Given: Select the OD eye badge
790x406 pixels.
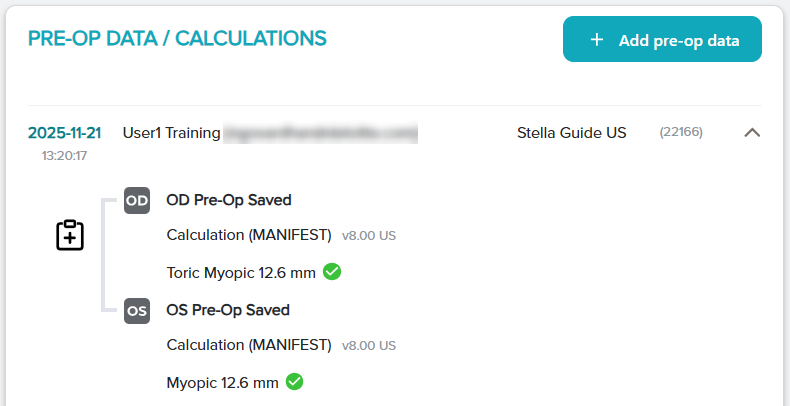Looking at the screenshot, I should 137,200.
